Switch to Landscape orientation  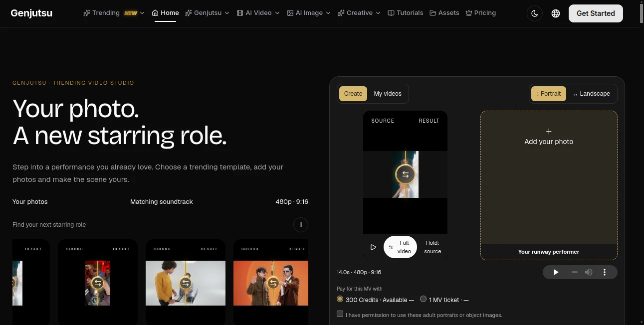click(x=591, y=94)
